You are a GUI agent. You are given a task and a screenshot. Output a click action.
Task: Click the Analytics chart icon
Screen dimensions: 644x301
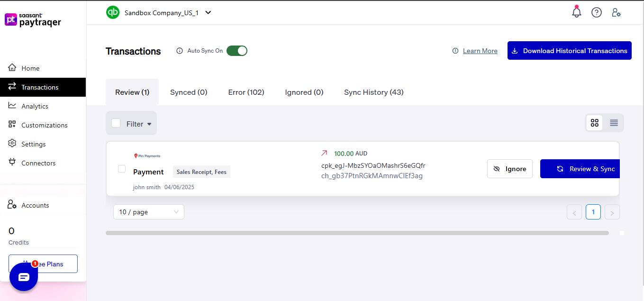click(12, 106)
